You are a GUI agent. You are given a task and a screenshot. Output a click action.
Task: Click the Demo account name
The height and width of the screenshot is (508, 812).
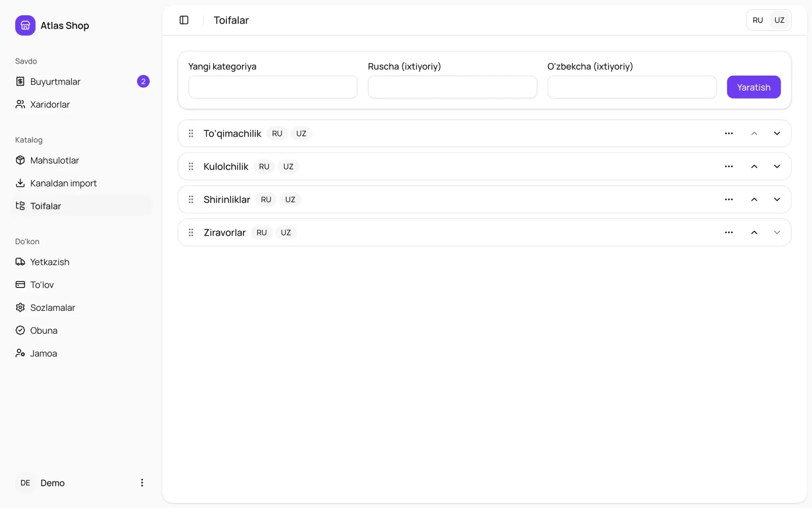pyautogui.click(x=53, y=483)
